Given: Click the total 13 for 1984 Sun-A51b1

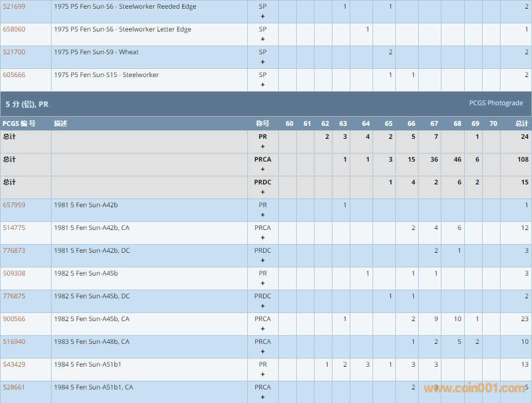Looking at the screenshot, I should (x=524, y=364).
